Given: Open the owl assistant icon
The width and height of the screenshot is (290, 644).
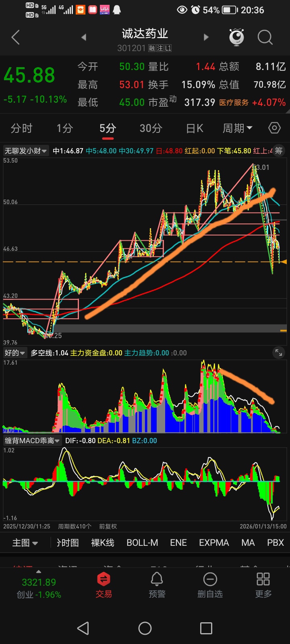Looking at the screenshot, I should point(237,37).
